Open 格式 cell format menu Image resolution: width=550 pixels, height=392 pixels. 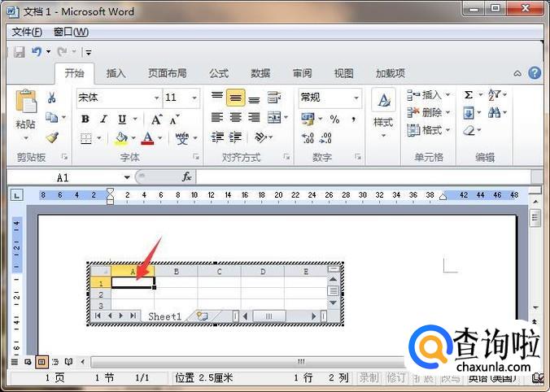click(x=428, y=130)
